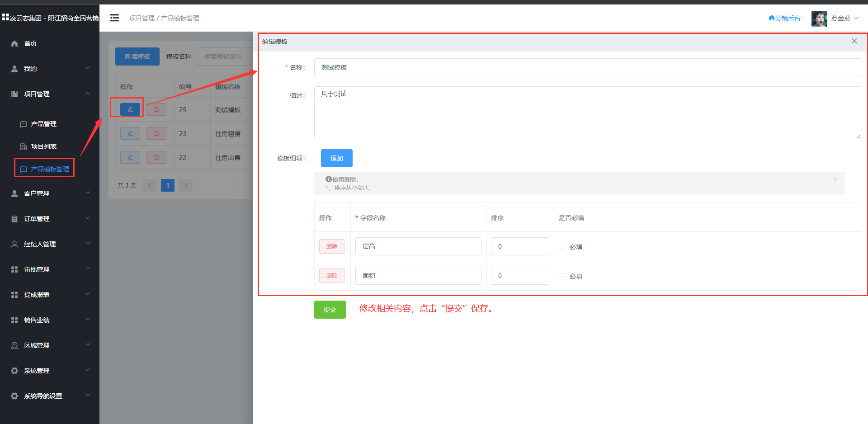This screenshot has height=424, width=868.
Task: Click the 审批管理 grid icon
Action: point(14,269)
